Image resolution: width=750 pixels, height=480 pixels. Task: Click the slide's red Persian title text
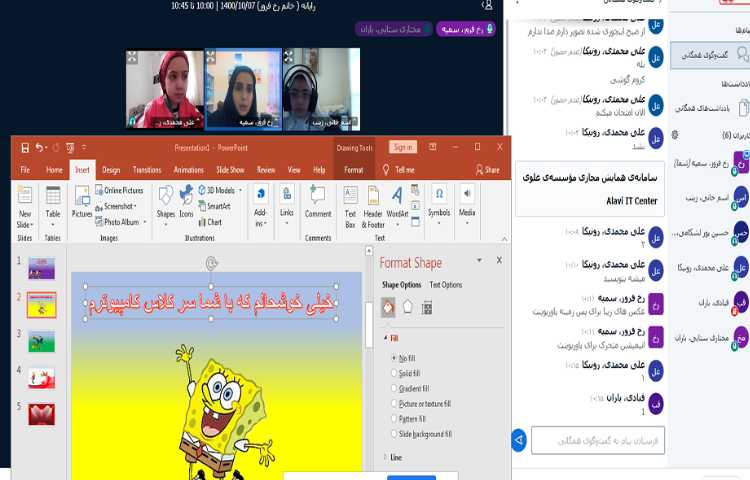pos(211,303)
